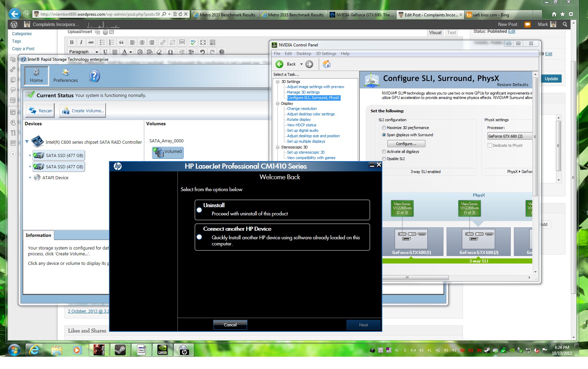Open Preferences in Intel Rapid Storage toolbar

tap(65, 75)
